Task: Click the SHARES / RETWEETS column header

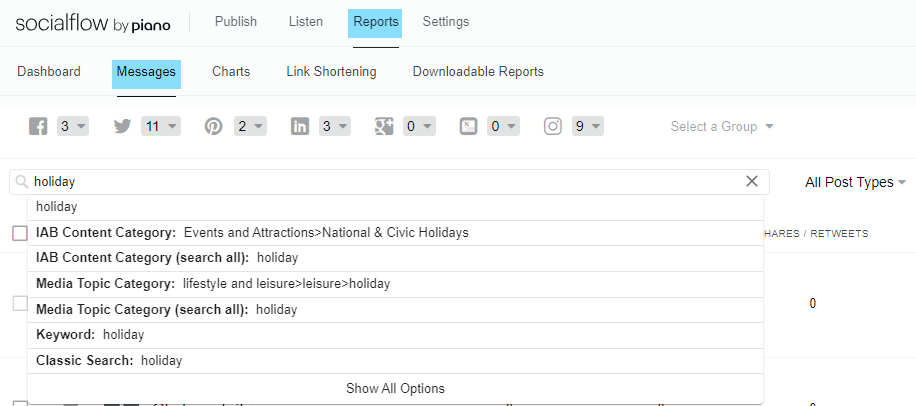Action: (x=816, y=234)
